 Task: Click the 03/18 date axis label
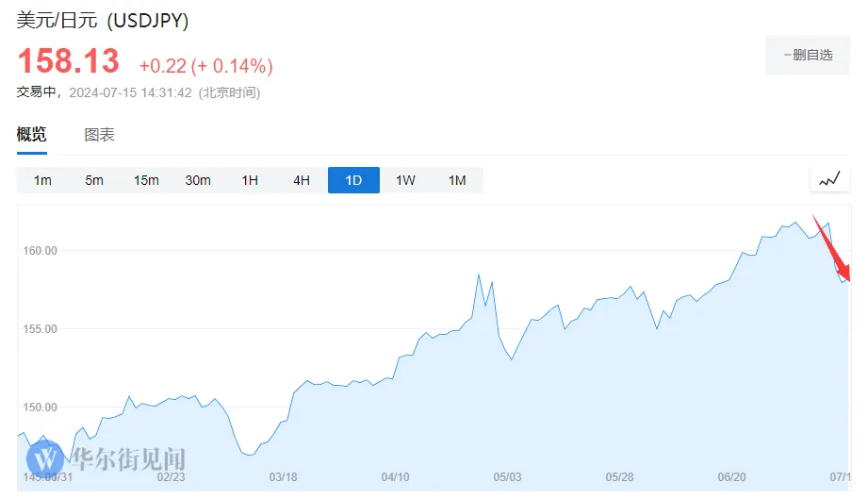(x=284, y=477)
